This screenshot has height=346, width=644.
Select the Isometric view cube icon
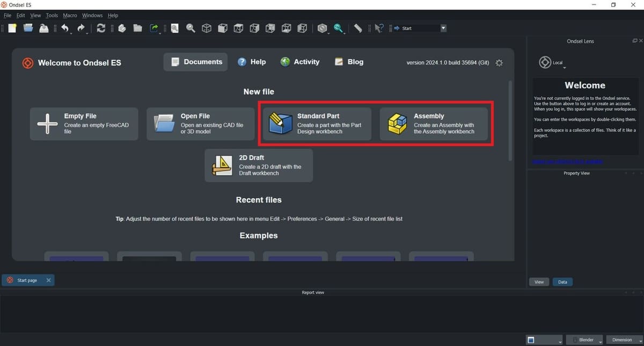207,28
